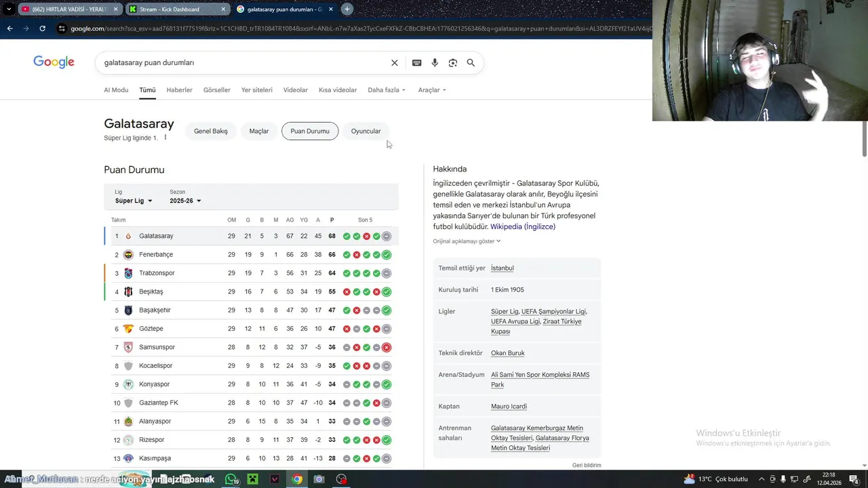Open the camera app in the taskbar
This screenshot has height=488, width=868.
coord(319,479)
